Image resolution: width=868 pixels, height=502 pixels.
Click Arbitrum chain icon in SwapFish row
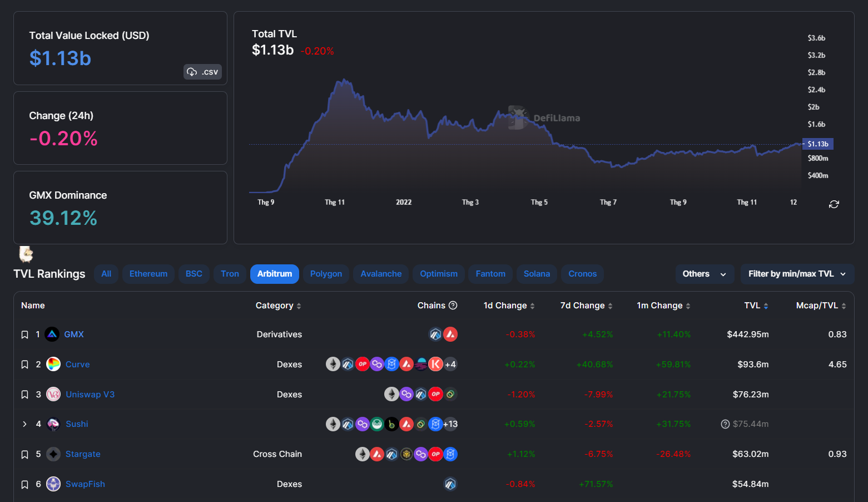[x=450, y=484]
